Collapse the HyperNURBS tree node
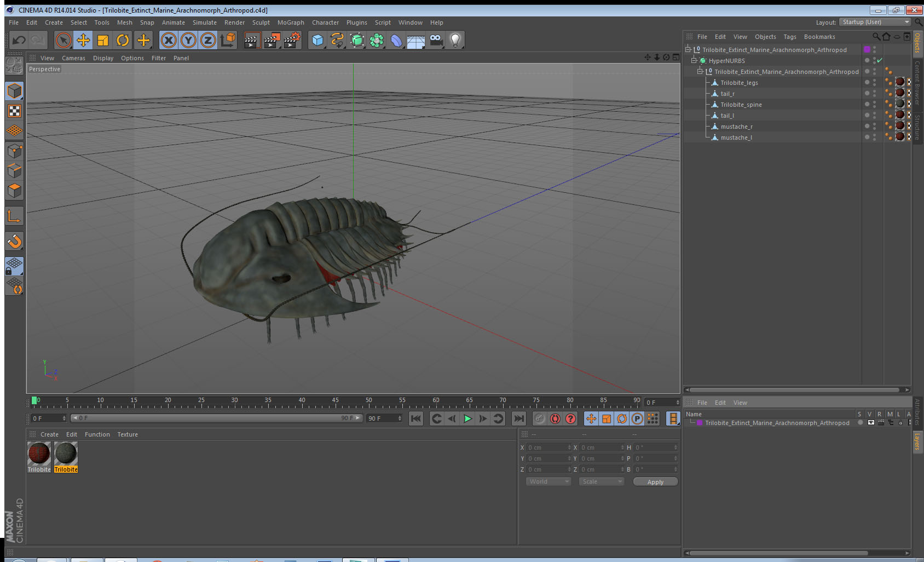Viewport: 924px width, 562px height. [694, 61]
